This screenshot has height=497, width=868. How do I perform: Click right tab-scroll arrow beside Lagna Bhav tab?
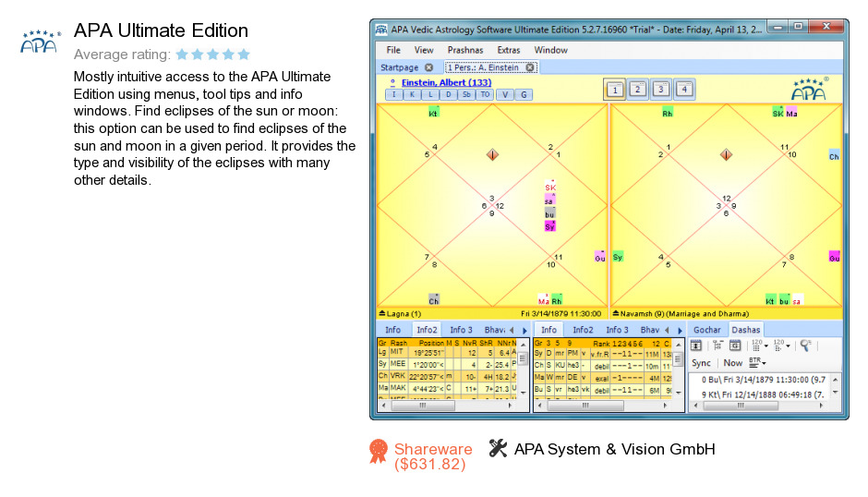524,330
